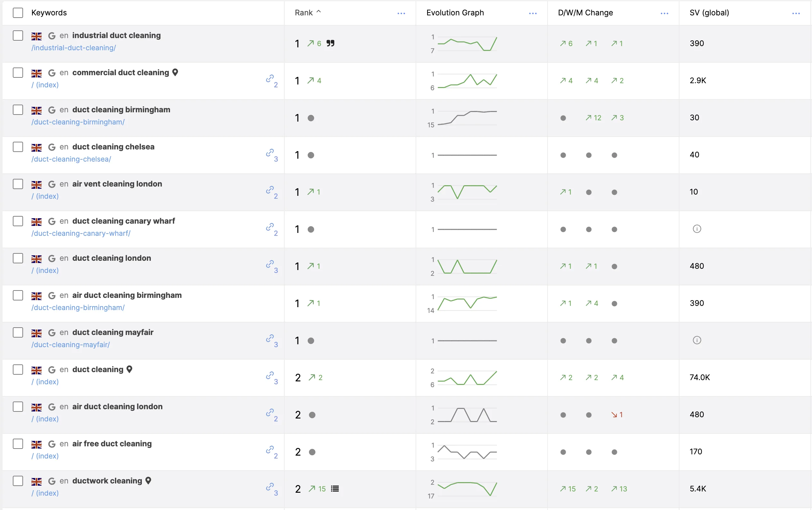The image size is (812, 510).
Task: Click keyword text air free duct cleaning
Action: 112,444
